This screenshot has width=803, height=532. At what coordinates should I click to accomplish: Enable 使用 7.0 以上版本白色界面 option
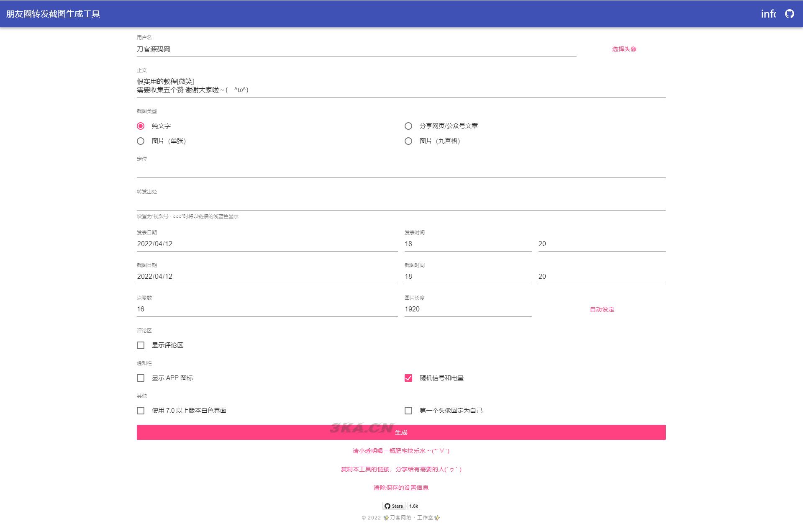point(141,411)
